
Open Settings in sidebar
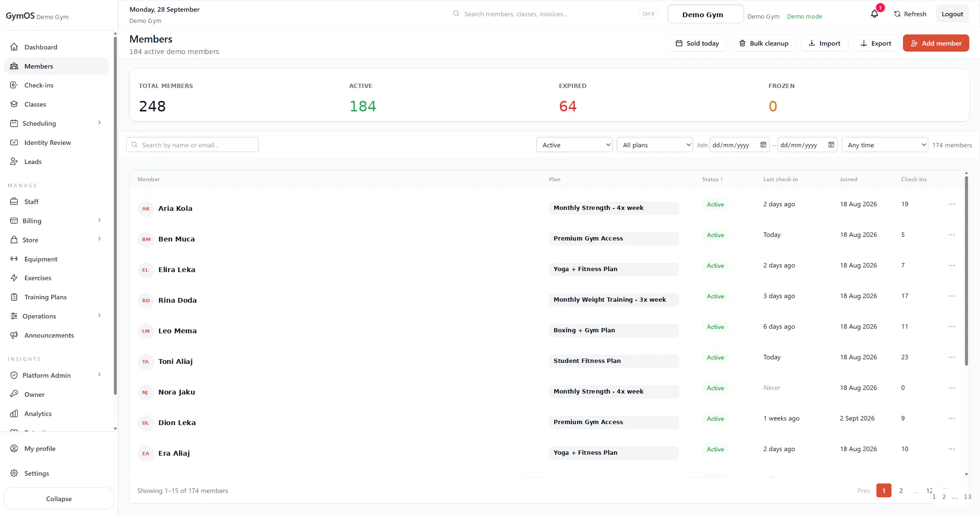click(x=56, y=473)
